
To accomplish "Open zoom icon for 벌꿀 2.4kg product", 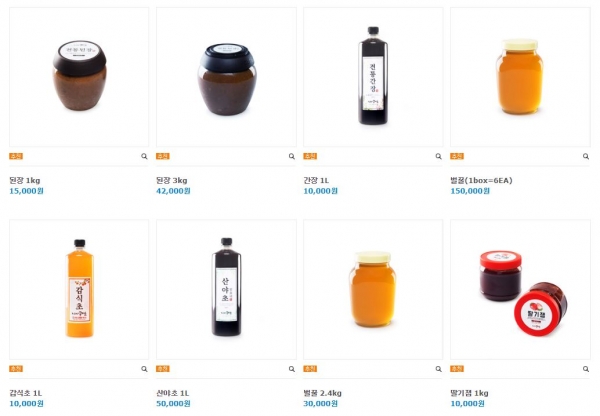I will [439, 369].
